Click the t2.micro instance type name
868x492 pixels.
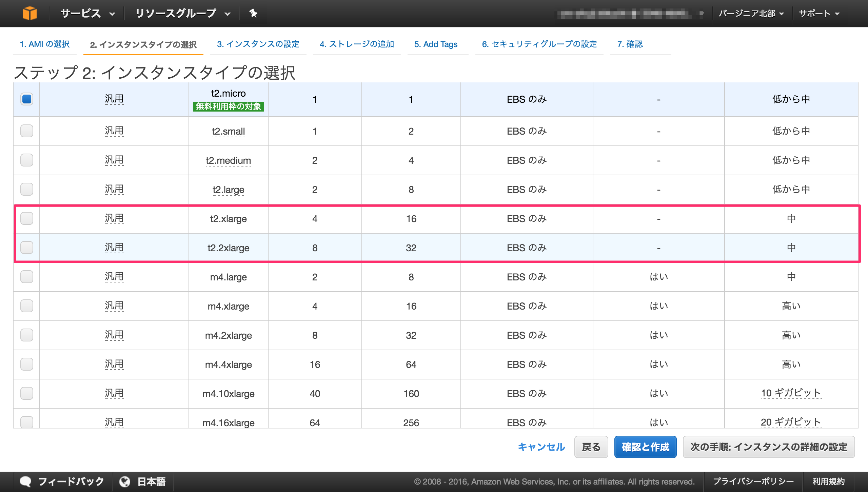(228, 93)
